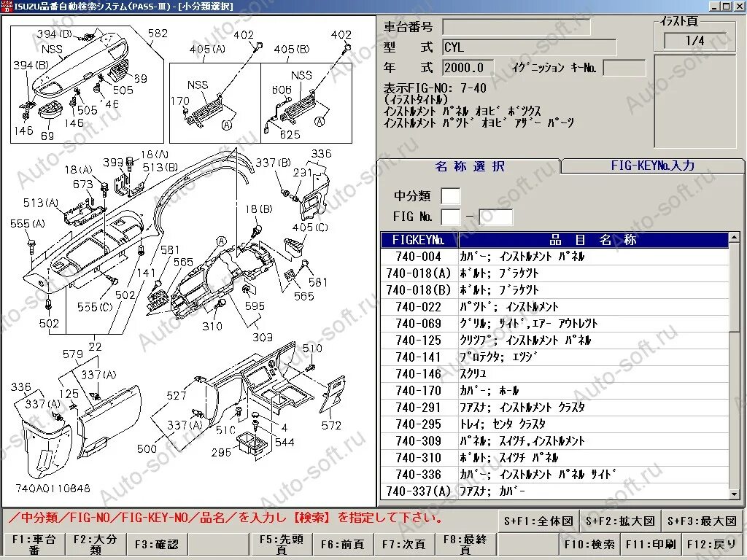The height and width of the screenshot is (560, 747).
Task: Click parts list scrollbar up arrow
Action: point(735,237)
